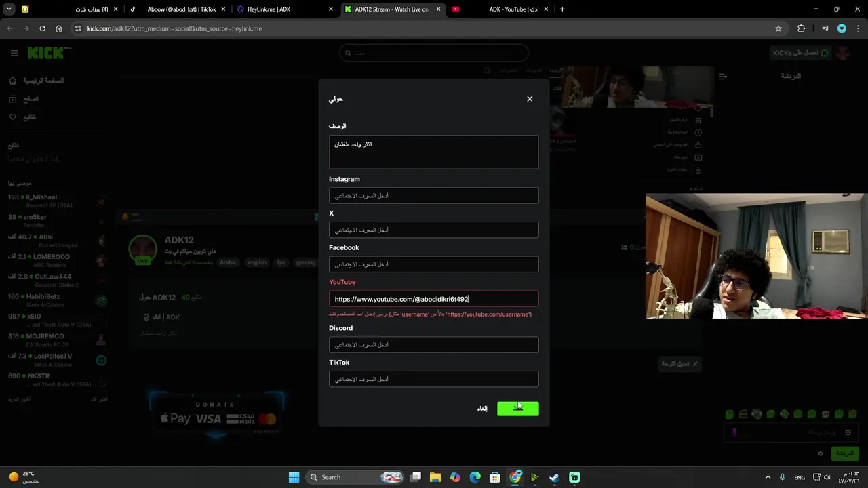Click the Arabic tag on ADK12 channel
The width and height of the screenshot is (868, 488).
pos(228,263)
